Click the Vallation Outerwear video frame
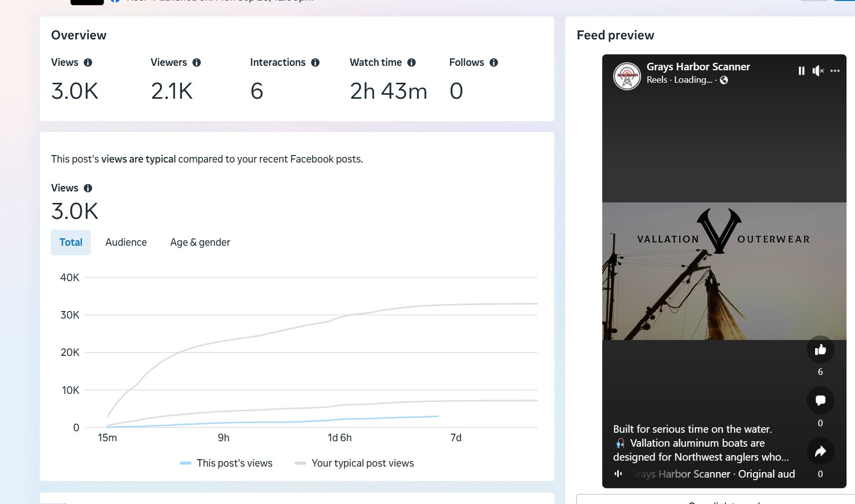Viewport: 855px width, 504px height. point(724,271)
